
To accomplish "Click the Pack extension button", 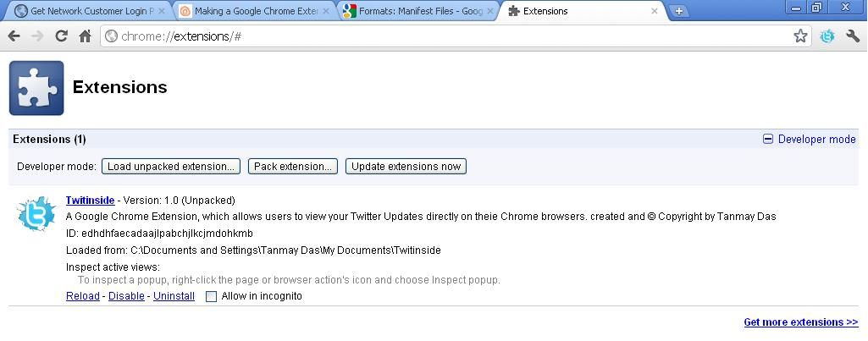I will (x=293, y=167).
